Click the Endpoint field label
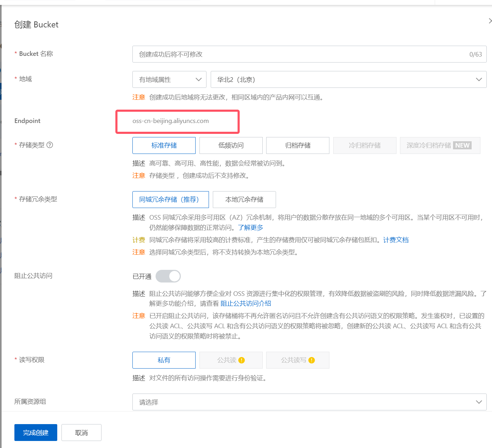Image resolution: width=492 pixels, height=448 pixels. 27,121
